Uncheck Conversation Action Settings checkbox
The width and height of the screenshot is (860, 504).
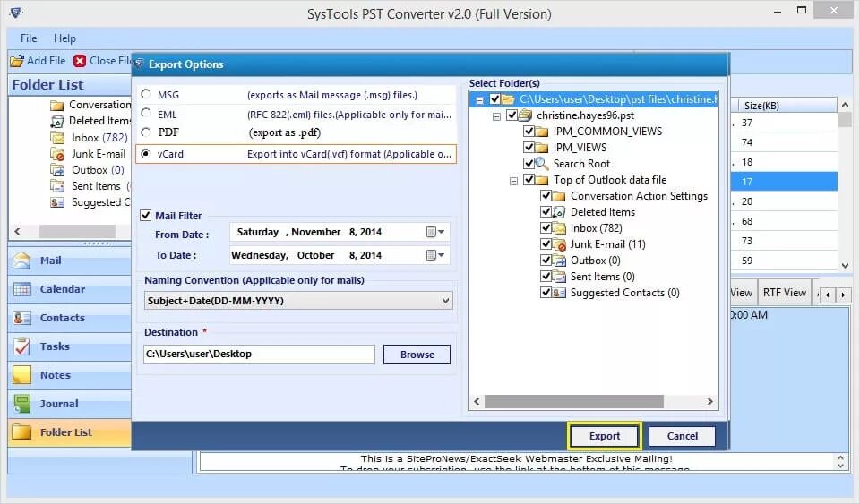coord(546,195)
